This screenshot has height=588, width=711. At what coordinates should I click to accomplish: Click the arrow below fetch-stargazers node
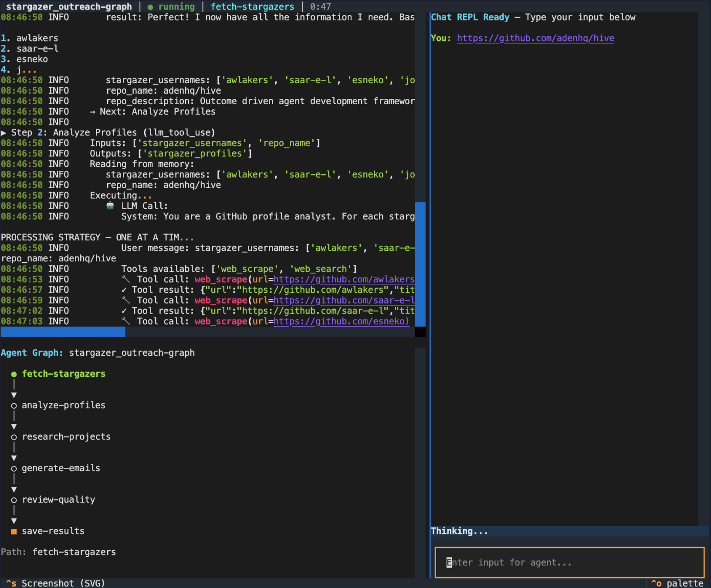point(14,395)
